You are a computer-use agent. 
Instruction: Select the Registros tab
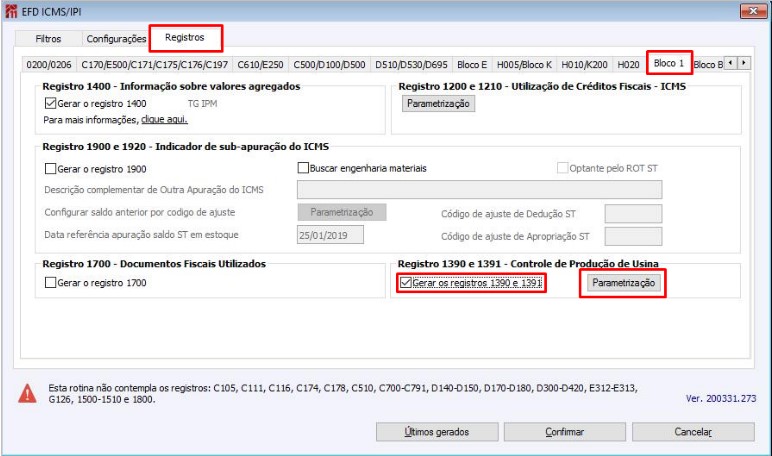pos(185,37)
